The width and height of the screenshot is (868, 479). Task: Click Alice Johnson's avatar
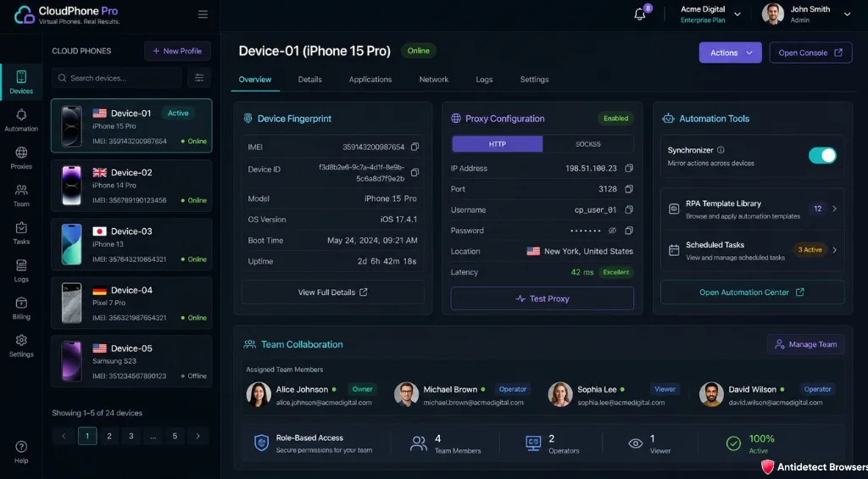[x=259, y=395]
